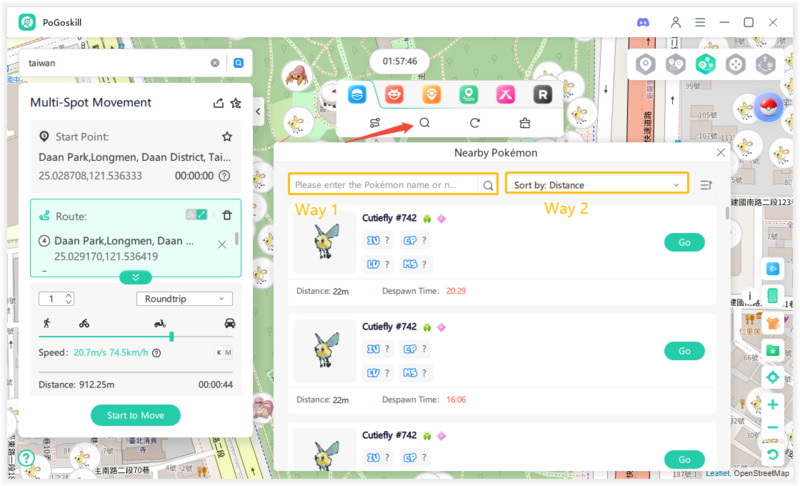Expand the route list with chevron button
800x486 pixels.
(135, 277)
